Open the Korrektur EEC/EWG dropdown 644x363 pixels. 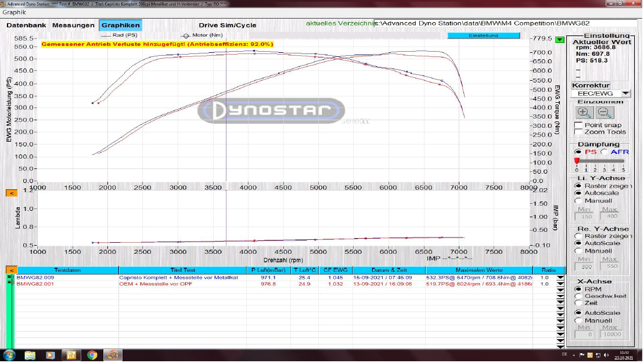pos(625,94)
